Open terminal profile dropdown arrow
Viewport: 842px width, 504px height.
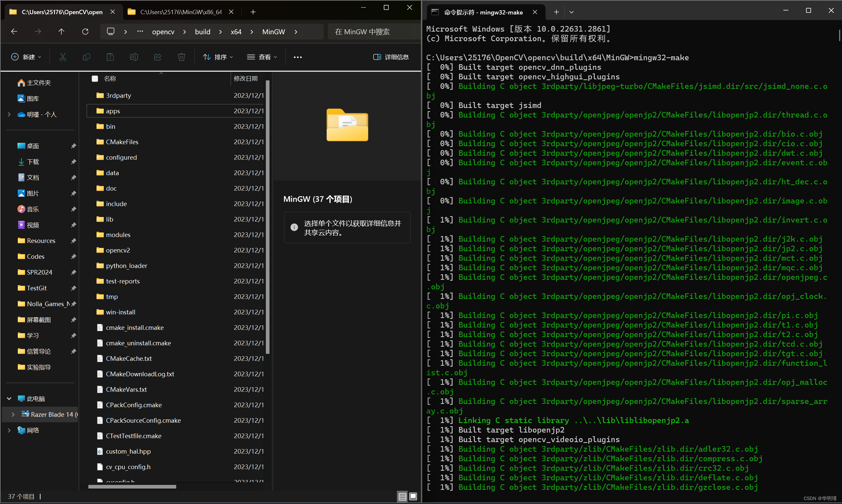pyautogui.click(x=572, y=12)
